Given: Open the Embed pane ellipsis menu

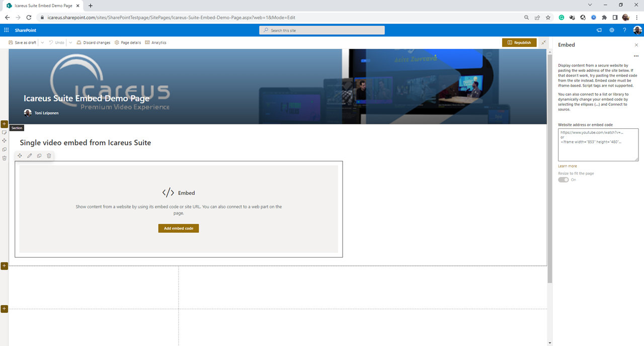Looking at the screenshot, I should [x=636, y=56].
